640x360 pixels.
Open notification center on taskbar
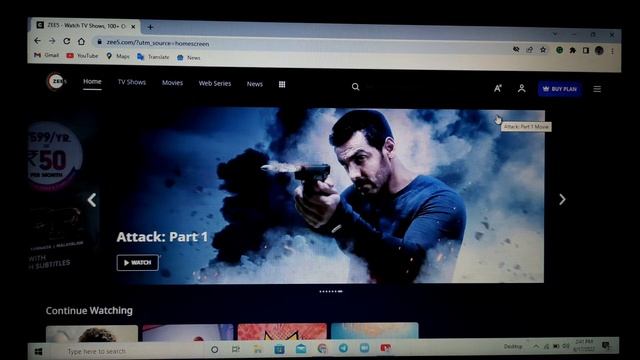pos(606,346)
